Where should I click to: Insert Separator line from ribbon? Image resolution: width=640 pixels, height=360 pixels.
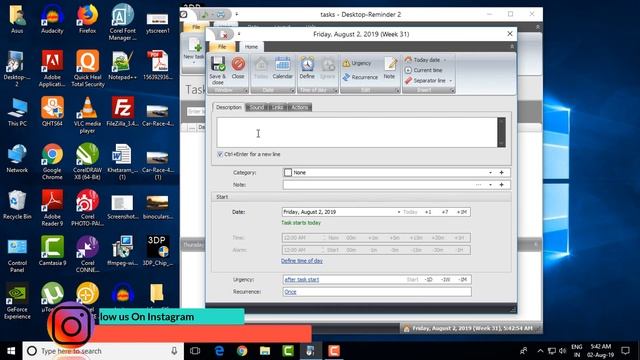425,81
